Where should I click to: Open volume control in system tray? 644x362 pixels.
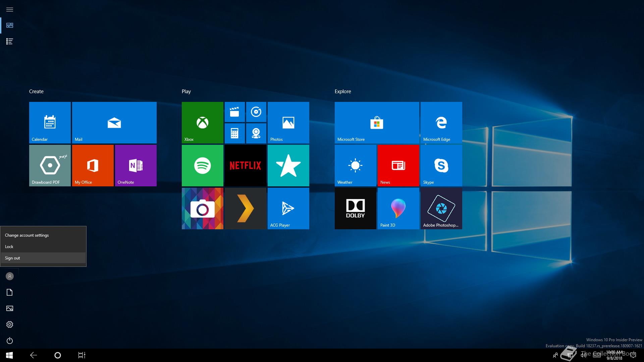[x=583, y=355]
